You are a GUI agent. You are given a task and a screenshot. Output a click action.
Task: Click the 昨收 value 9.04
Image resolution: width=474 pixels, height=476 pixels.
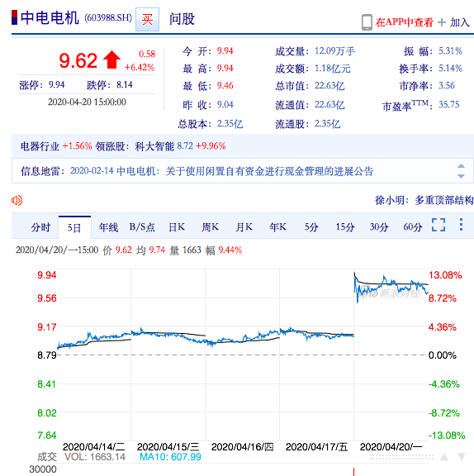point(225,105)
